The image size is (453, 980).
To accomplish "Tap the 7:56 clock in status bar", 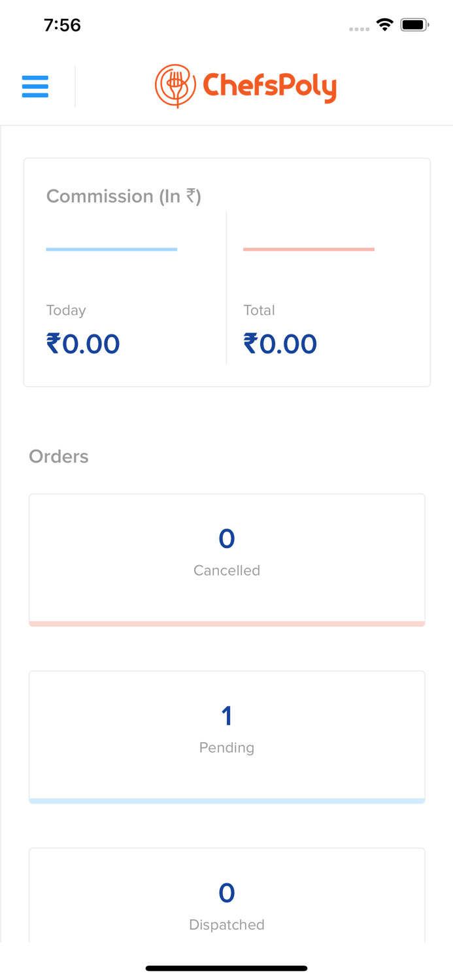I will point(62,25).
